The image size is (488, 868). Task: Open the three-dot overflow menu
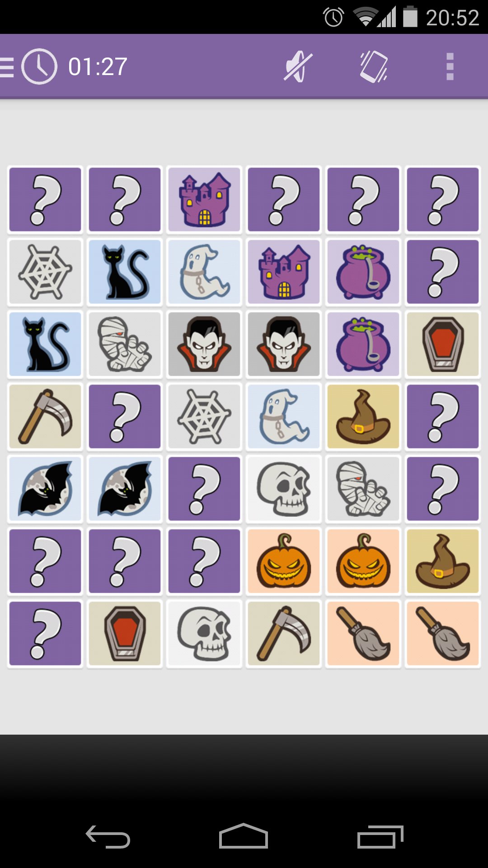450,66
